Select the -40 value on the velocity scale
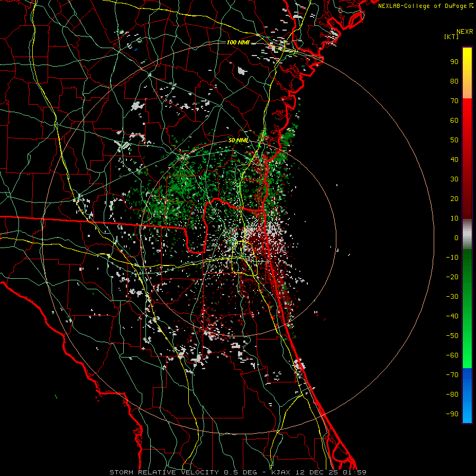Screen dimensions: 476x476 pos(452,316)
